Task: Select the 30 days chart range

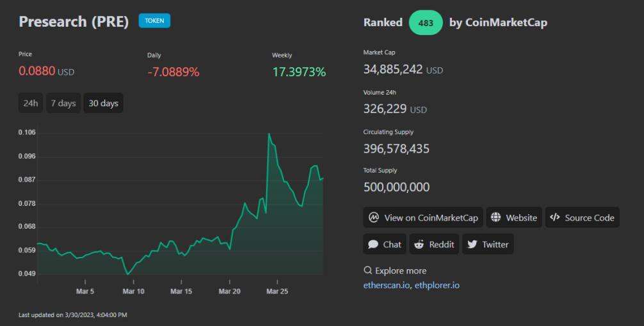Action: pos(103,103)
